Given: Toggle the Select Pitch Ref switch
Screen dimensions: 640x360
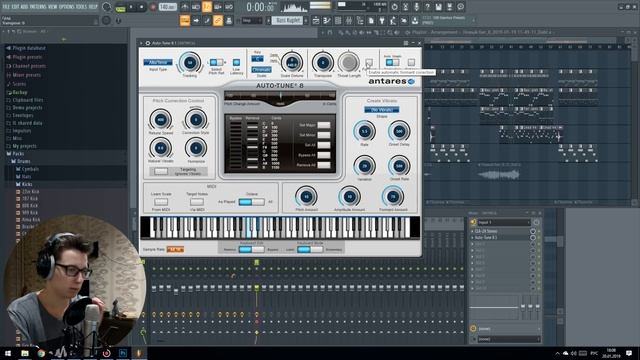Looking at the screenshot, I should [x=216, y=62].
